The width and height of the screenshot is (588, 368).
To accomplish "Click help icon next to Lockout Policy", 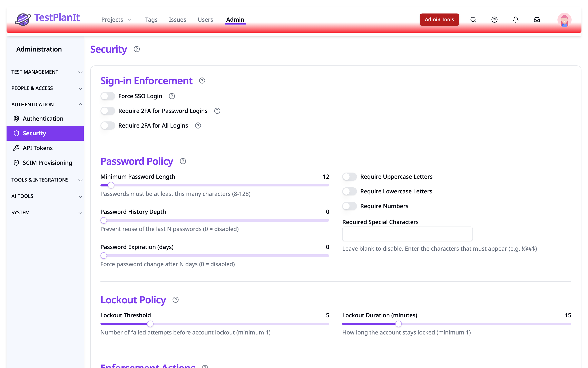I will 175,300.
